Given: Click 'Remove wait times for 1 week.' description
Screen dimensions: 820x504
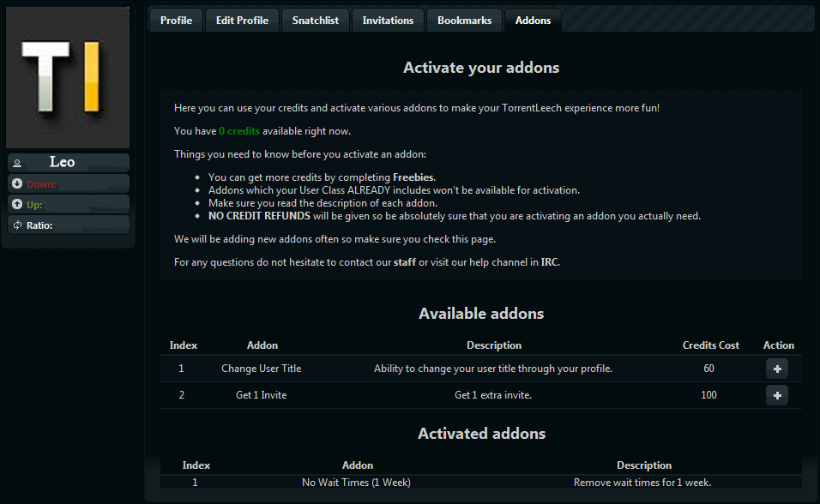Looking at the screenshot, I should [x=642, y=483].
